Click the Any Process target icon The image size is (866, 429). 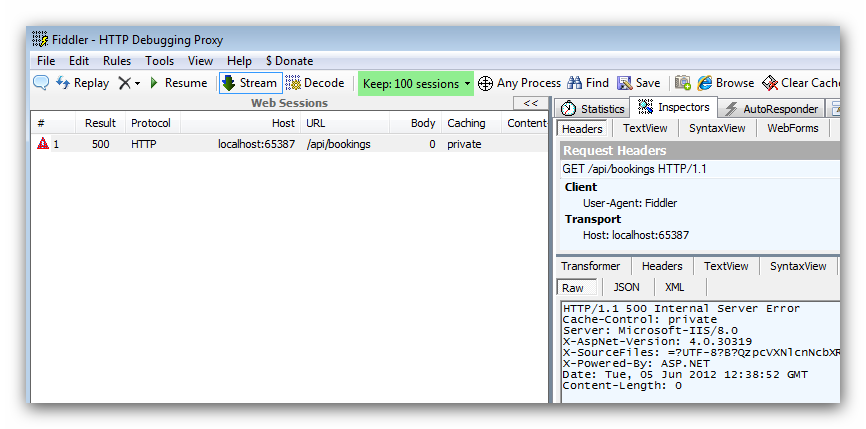[x=485, y=84]
